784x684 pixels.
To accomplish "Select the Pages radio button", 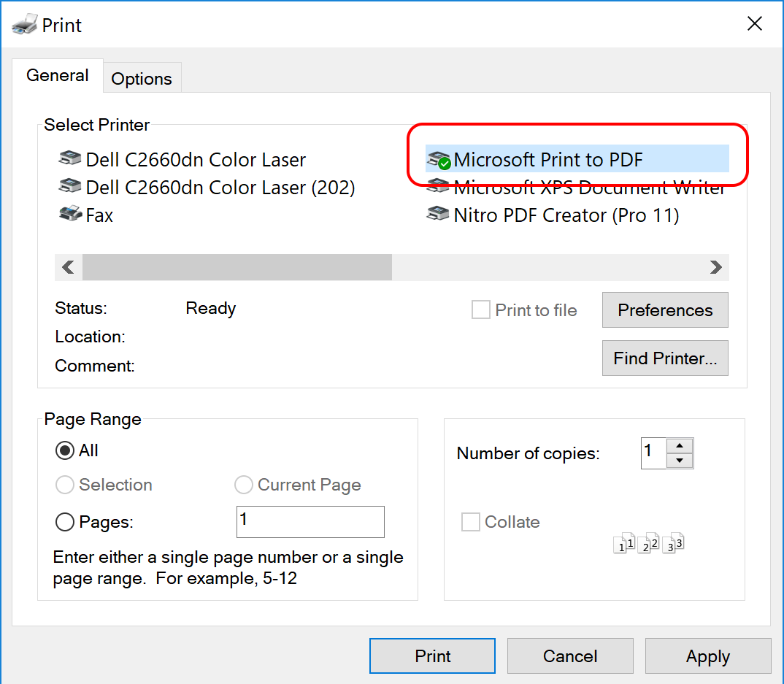I will (x=65, y=522).
